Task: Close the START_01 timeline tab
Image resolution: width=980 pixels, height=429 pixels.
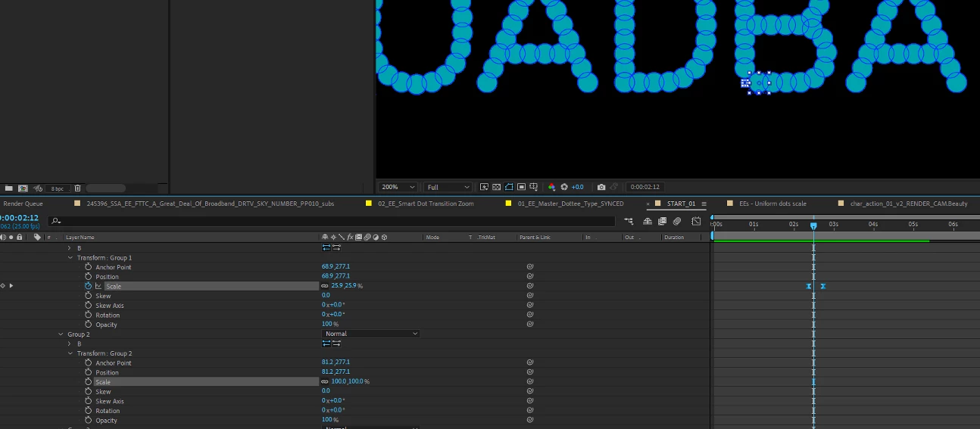Action: click(x=648, y=204)
